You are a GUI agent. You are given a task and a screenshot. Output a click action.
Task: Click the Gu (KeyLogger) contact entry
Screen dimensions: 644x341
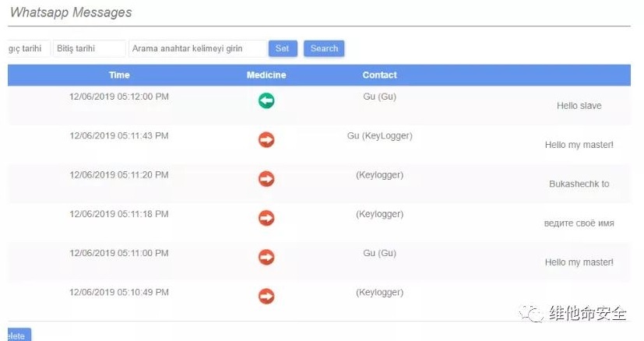(x=379, y=136)
